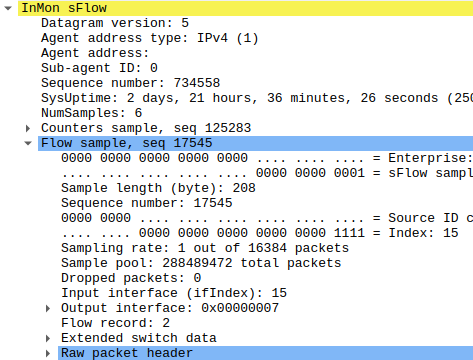Expand the Extended switch data node
The height and width of the screenshot is (360, 473).
[48, 338]
